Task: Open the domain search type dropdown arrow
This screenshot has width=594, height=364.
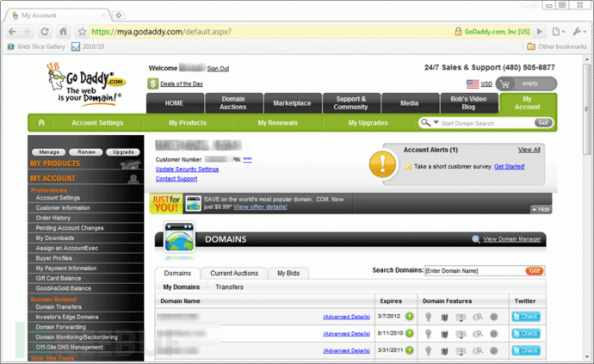Action: click(436, 123)
